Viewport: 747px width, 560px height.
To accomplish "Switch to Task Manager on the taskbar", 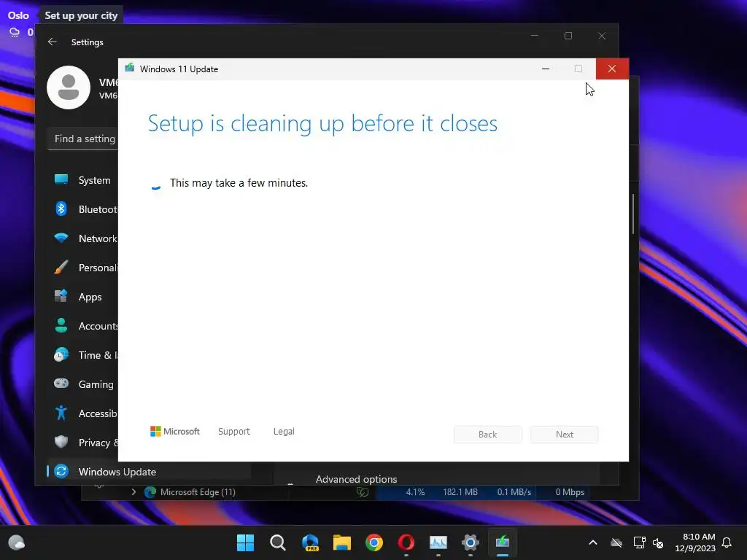I will click(x=438, y=542).
